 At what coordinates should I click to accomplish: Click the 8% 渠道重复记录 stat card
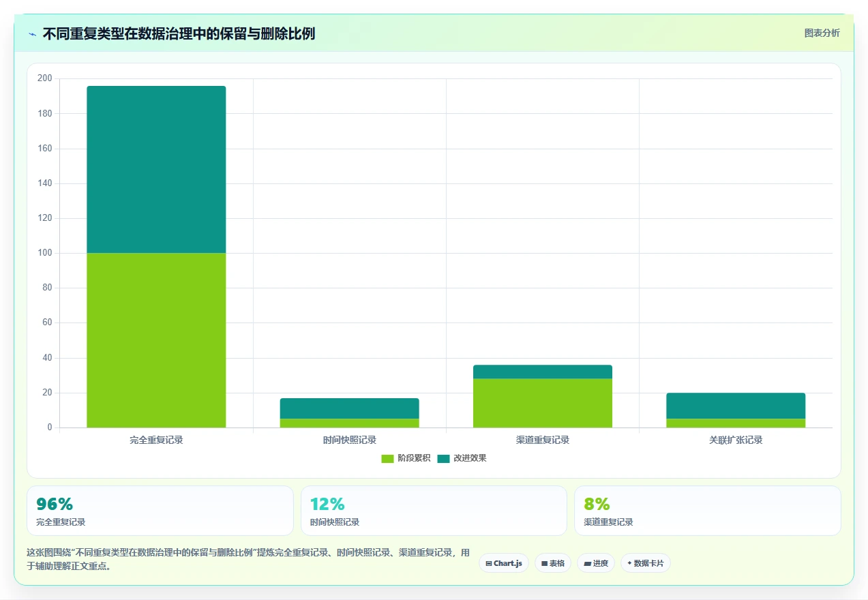point(708,511)
